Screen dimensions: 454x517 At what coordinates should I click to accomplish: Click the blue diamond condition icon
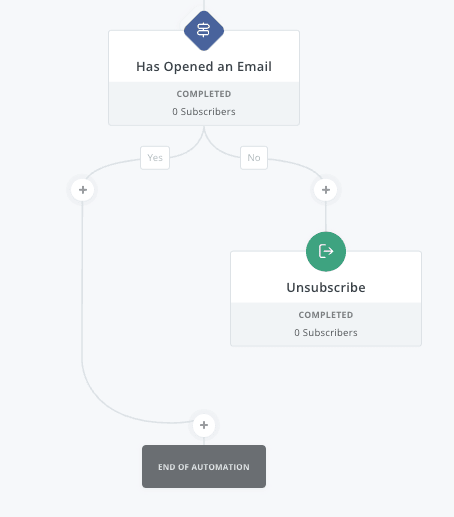coord(204,31)
